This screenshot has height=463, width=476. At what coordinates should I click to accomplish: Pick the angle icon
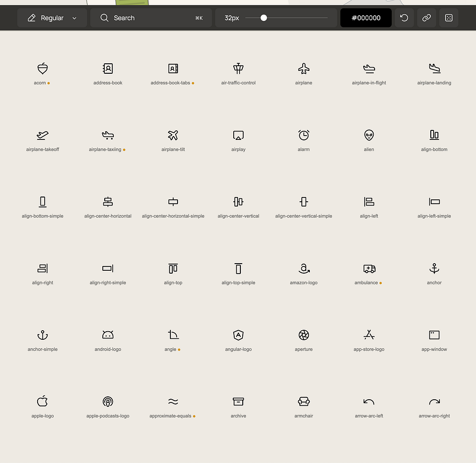coord(173,335)
